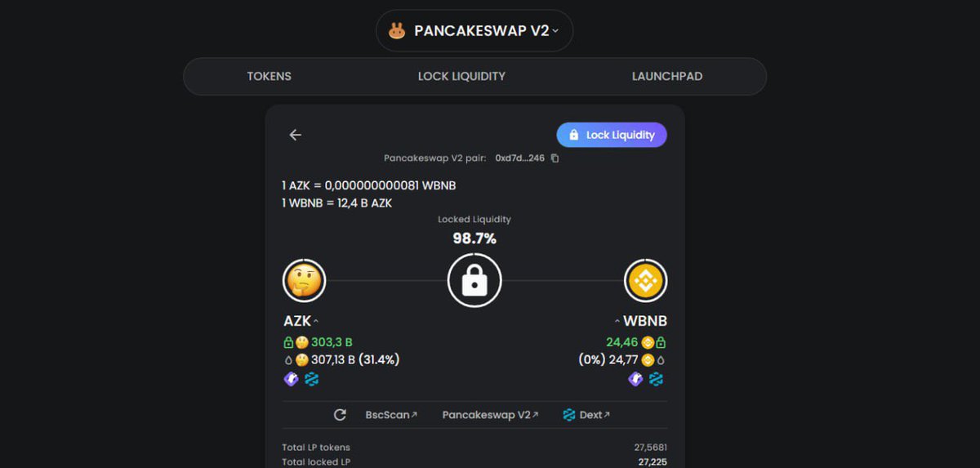Switch to the TOKENS tab
Image resolution: width=980 pixels, height=468 pixels.
tap(269, 76)
